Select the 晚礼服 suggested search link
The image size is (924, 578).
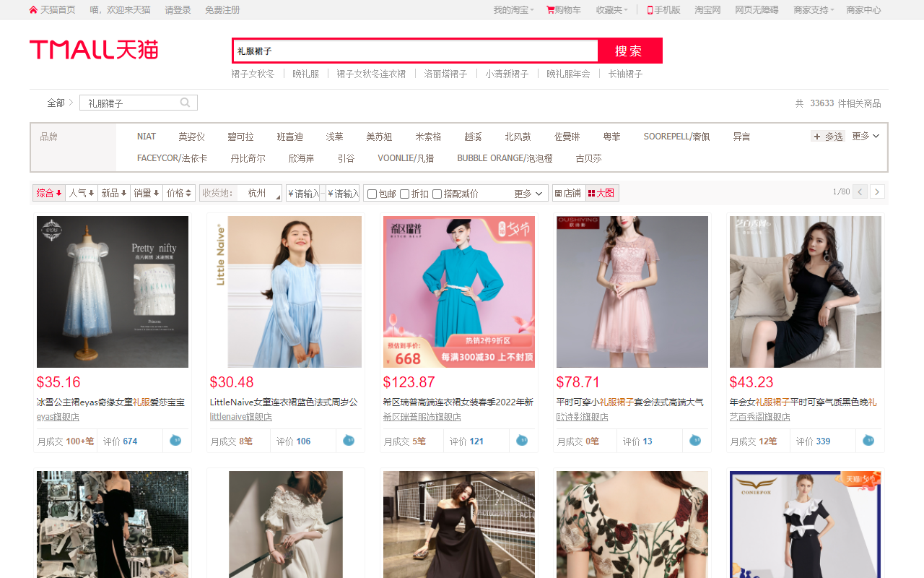click(305, 74)
